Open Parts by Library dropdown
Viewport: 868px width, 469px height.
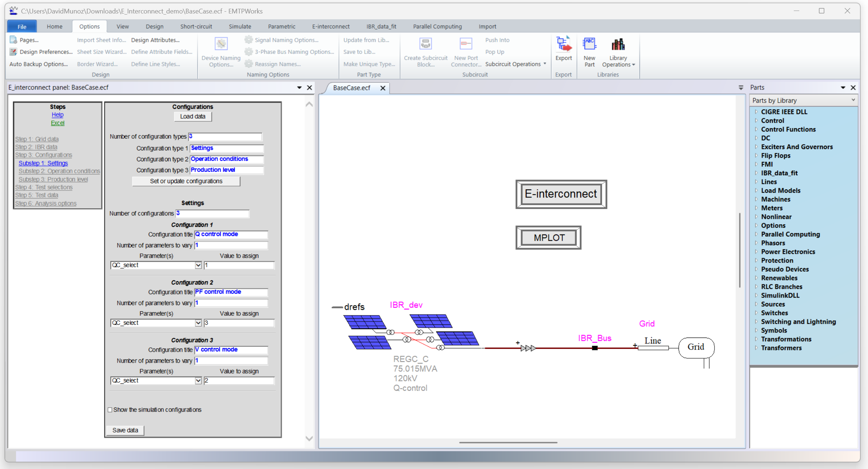pyautogui.click(x=853, y=100)
